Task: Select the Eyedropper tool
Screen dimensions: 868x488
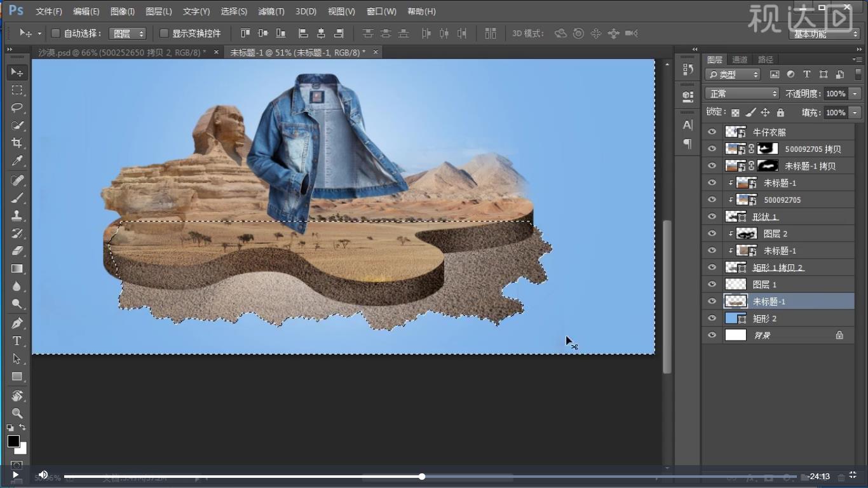Action: [17, 161]
